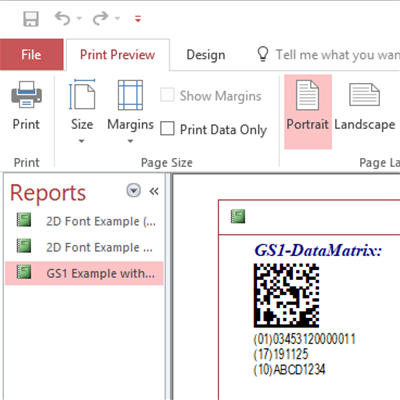Image resolution: width=400 pixels, height=400 pixels.
Task: Click the 'GS1-DataMatrix:' heading in preview
Action: click(x=318, y=250)
